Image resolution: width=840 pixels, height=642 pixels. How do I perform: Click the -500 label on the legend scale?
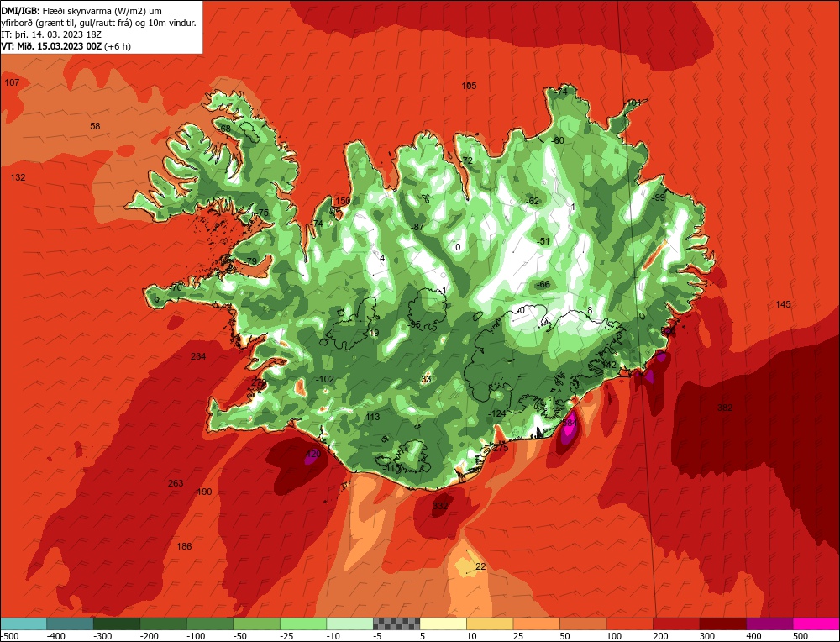point(9,636)
